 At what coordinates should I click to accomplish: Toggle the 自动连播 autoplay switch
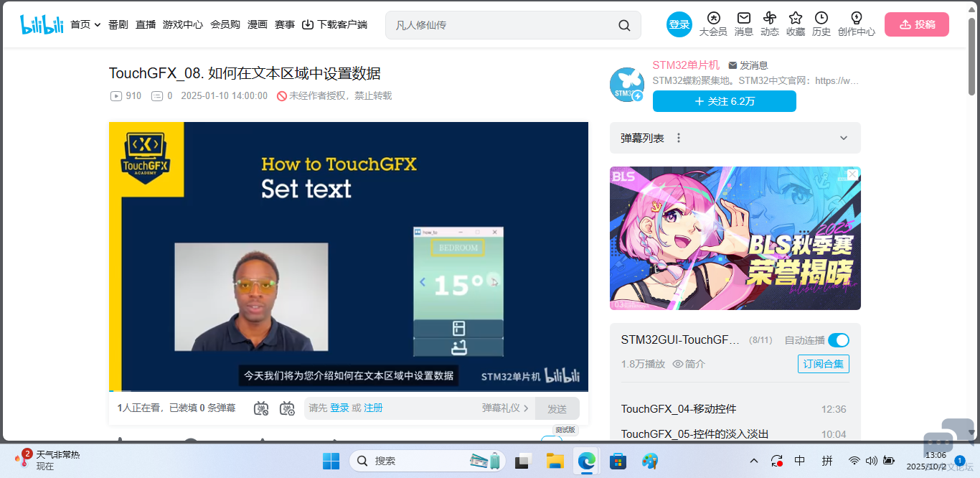point(838,340)
